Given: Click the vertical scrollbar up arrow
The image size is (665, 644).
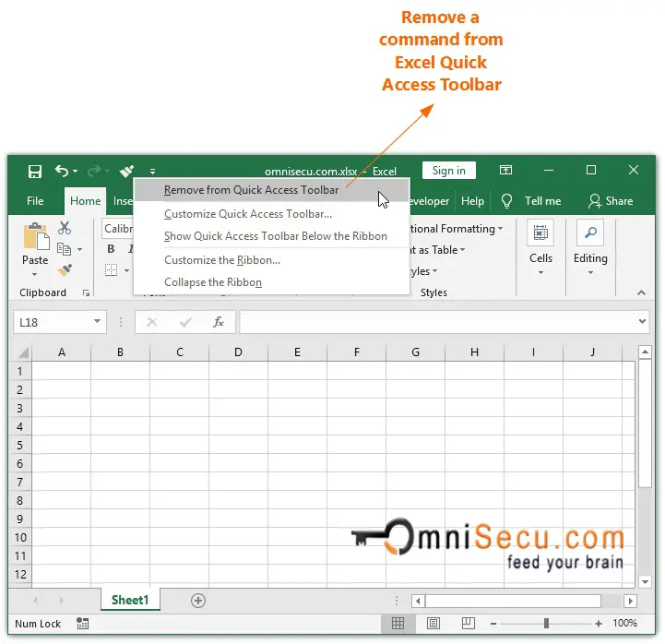Looking at the screenshot, I should click(645, 352).
